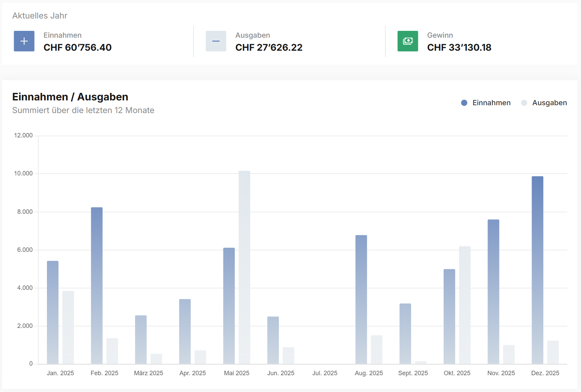The height and width of the screenshot is (392, 581).
Task: Click the Feb. 2025 Einnahmen bar
Action: tap(97, 285)
